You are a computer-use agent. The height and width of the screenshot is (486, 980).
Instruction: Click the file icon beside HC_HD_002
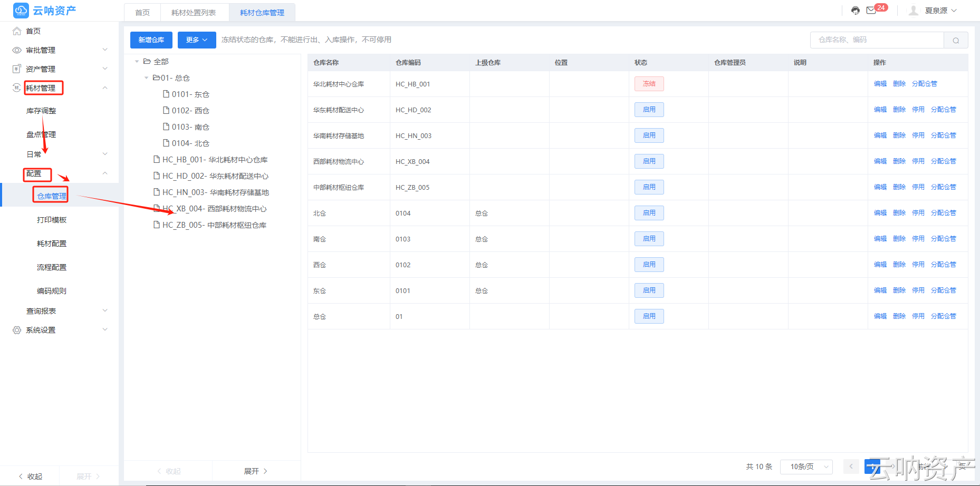[x=157, y=176]
